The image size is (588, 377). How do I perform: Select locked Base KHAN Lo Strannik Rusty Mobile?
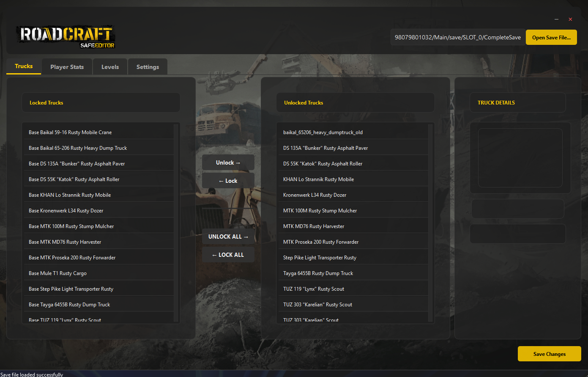(x=99, y=195)
